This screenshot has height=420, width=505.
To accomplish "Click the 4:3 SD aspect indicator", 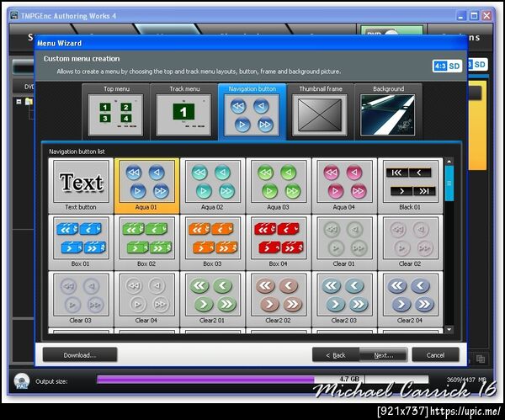I will 447,66.
